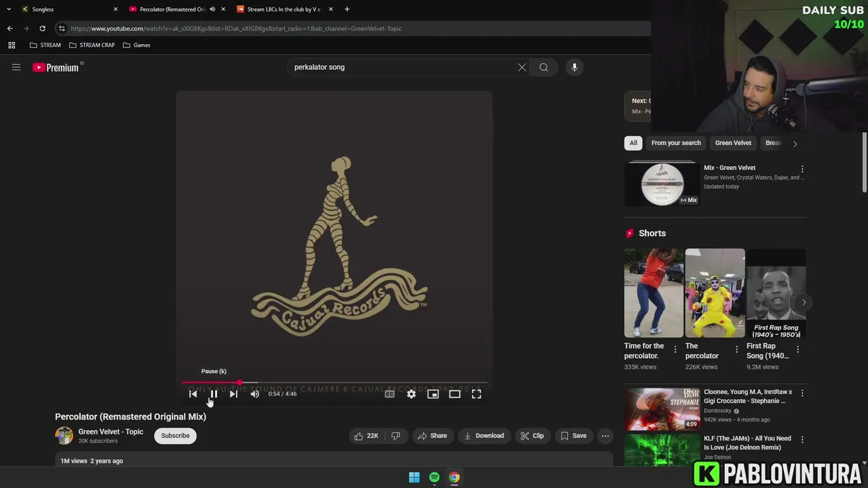This screenshot has height=488, width=868.
Task: Save the video to a playlist
Action: point(573,436)
